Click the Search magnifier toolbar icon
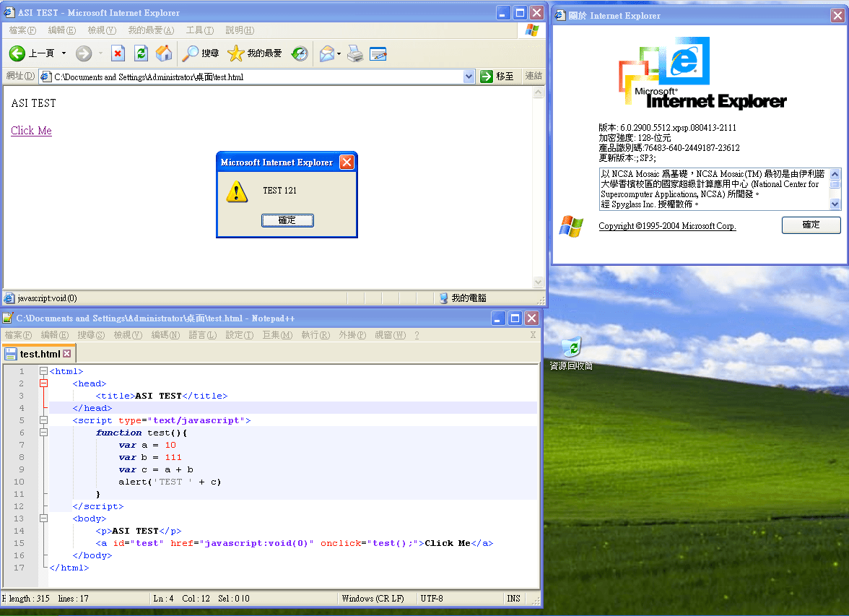 190,53
